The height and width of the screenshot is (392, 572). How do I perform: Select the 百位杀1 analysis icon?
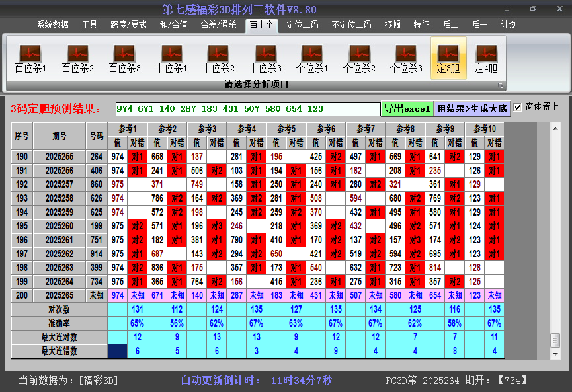click(x=29, y=56)
